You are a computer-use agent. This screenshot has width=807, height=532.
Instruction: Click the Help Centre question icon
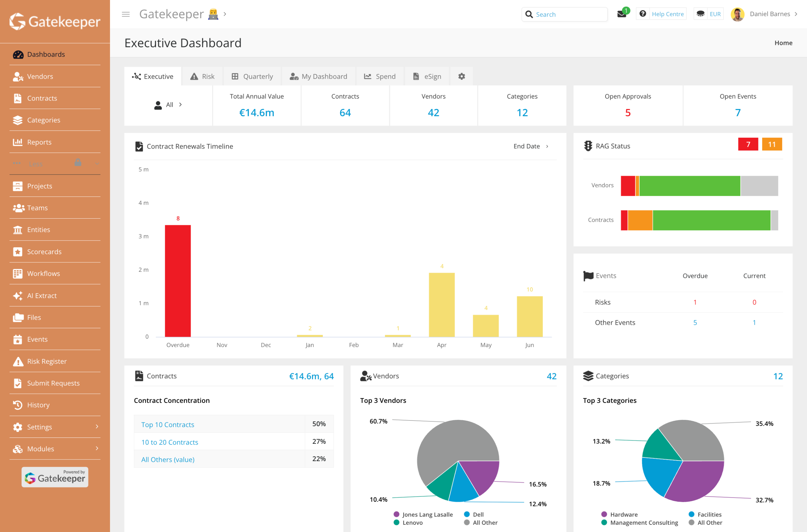[642, 14]
